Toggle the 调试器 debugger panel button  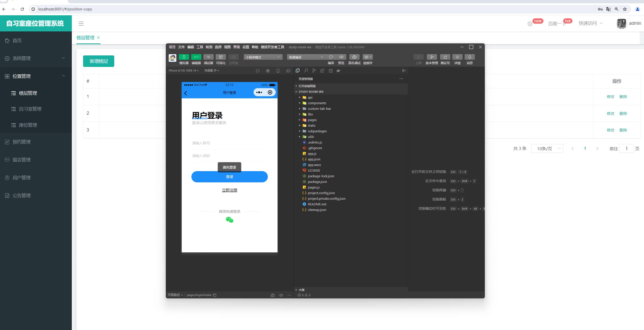(x=208, y=57)
